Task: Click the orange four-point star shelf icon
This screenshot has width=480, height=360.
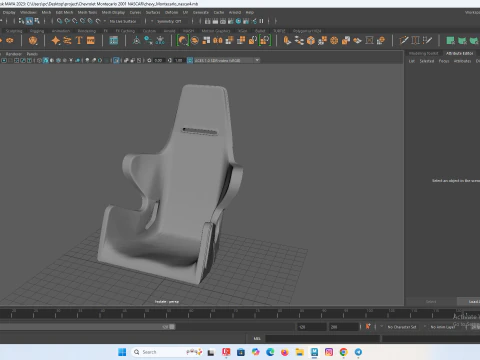Action: pos(56,41)
